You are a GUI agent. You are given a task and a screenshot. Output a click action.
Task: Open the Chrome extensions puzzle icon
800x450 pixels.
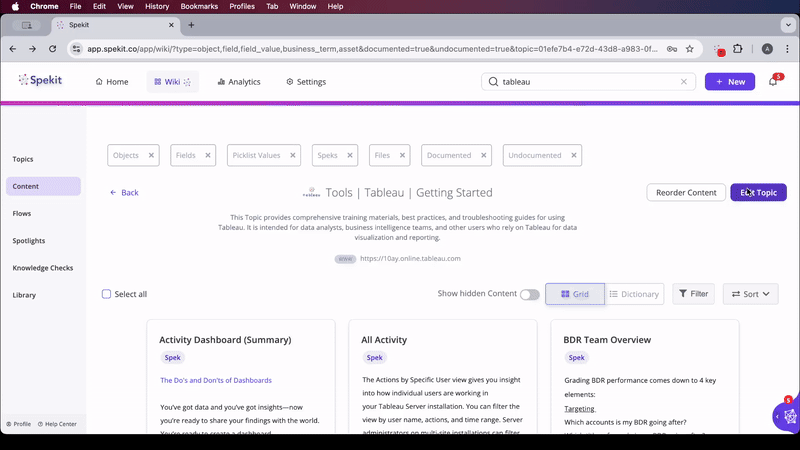click(x=738, y=49)
